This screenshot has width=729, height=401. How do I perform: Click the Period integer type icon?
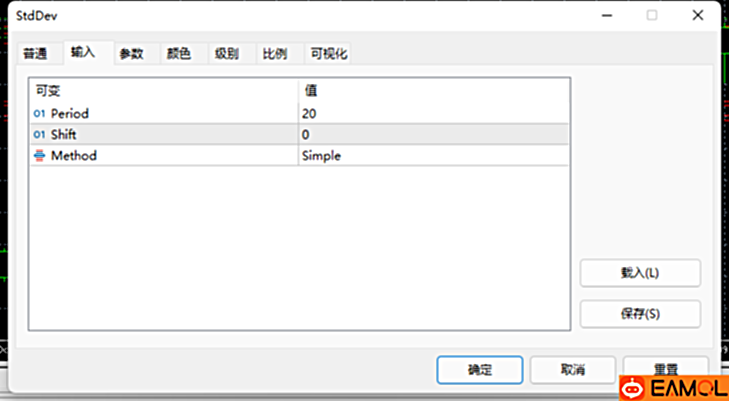[40, 114]
